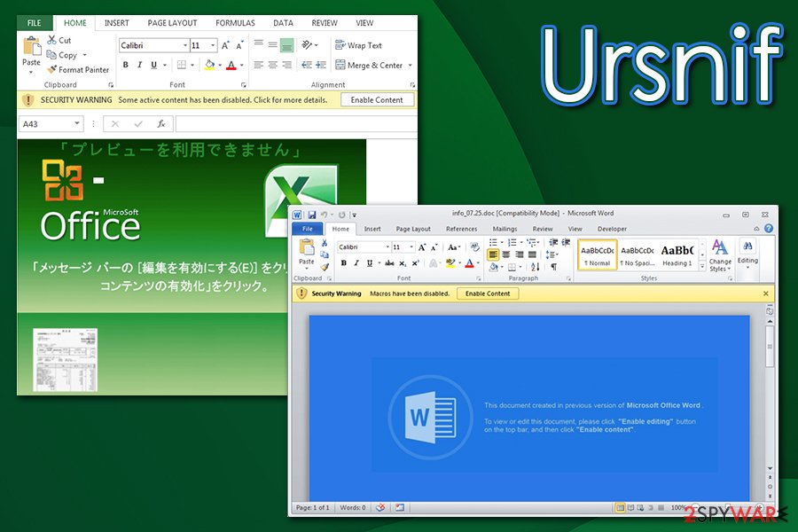The image size is (798, 532).
Task: Click Word subscript icon
Action: pos(403,263)
